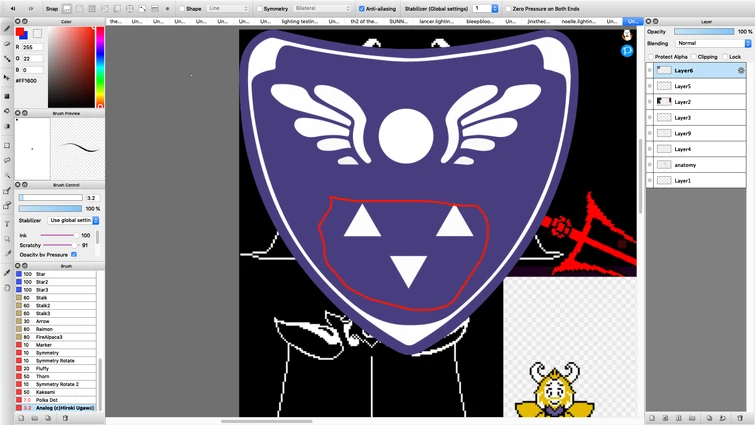The image size is (755, 425).
Task: Turn snap off with first Snap icon
Action: (x=67, y=9)
